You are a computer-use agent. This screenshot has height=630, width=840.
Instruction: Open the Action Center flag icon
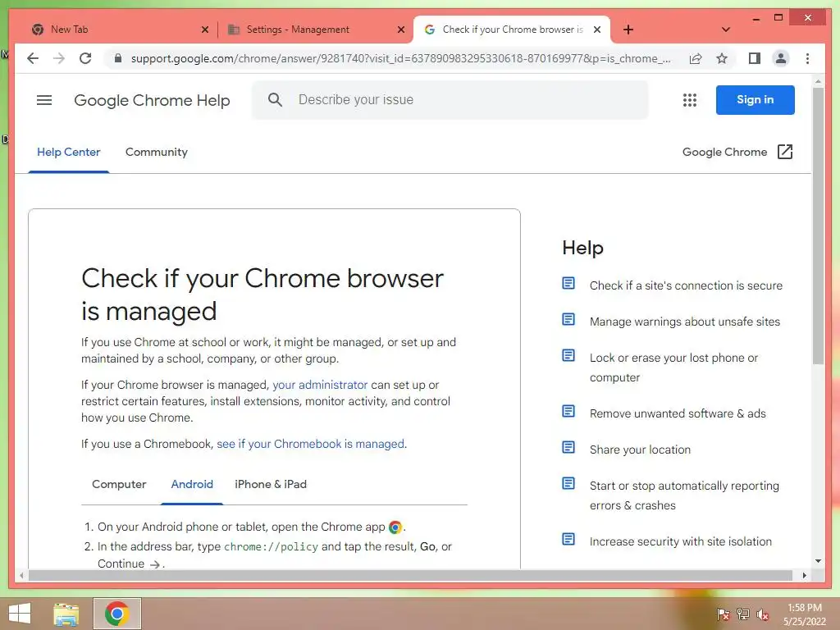723,614
